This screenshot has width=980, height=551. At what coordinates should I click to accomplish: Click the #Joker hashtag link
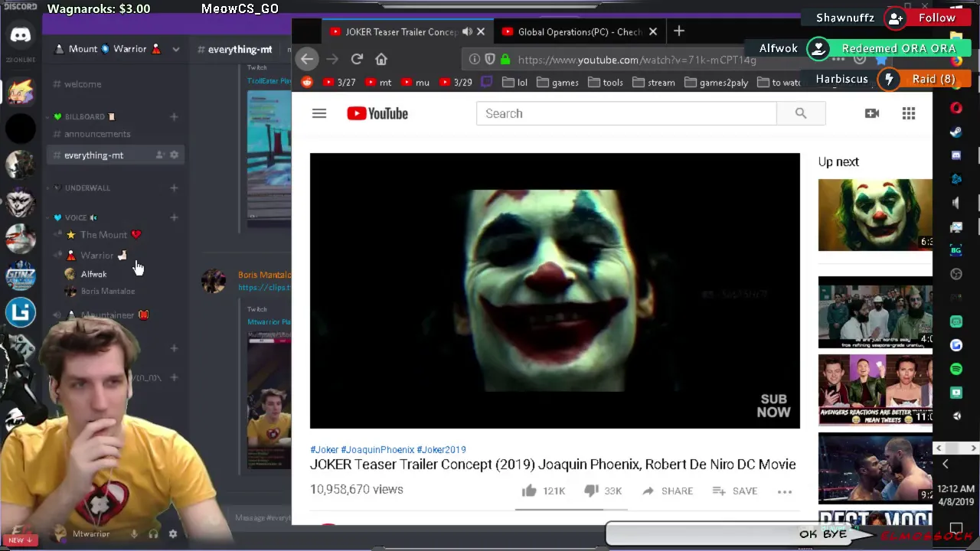click(x=324, y=450)
